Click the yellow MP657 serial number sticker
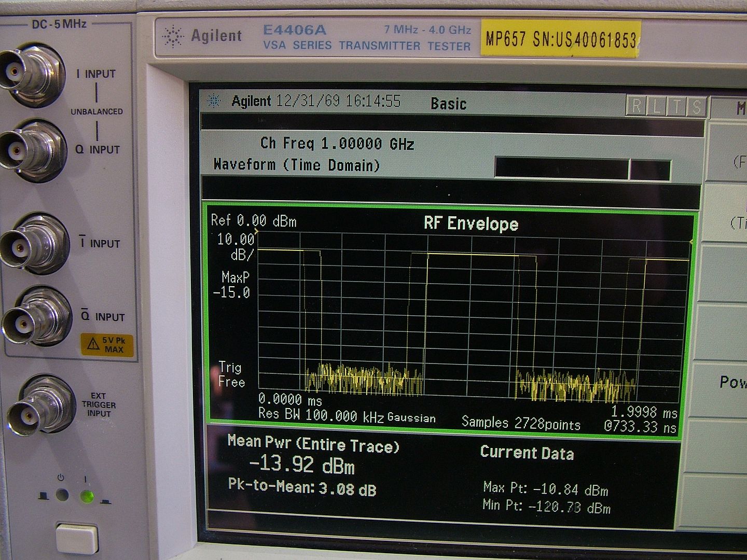 (561, 38)
